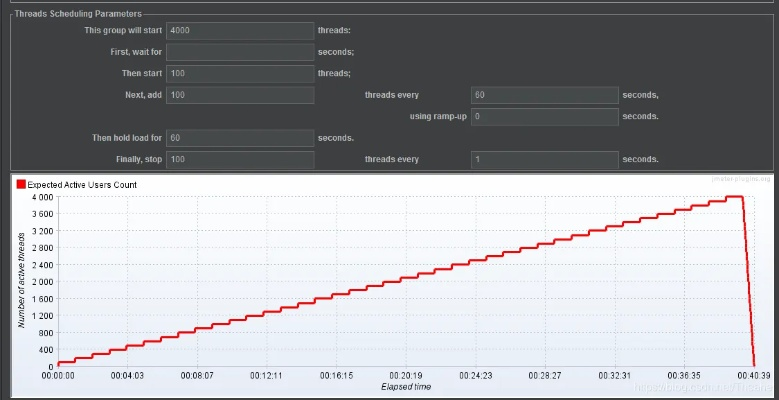Click the 4 000 label on the vertical axis
The height and width of the screenshot is (400, 779).
tap(41, 197)
